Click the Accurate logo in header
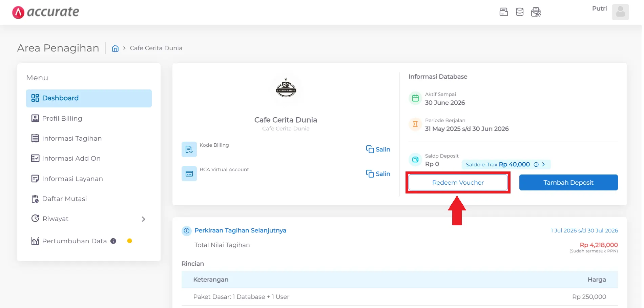 click(x=45, y=12)
